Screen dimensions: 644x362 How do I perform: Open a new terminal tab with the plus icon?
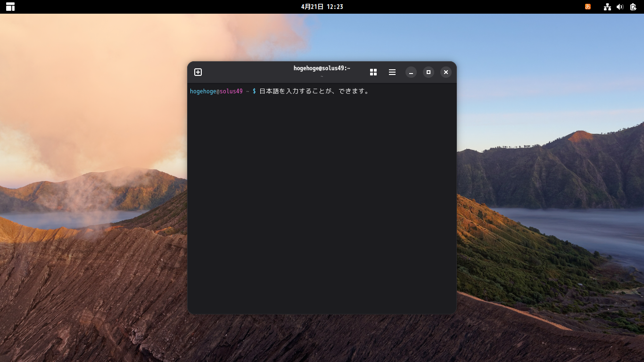point(198,72)
